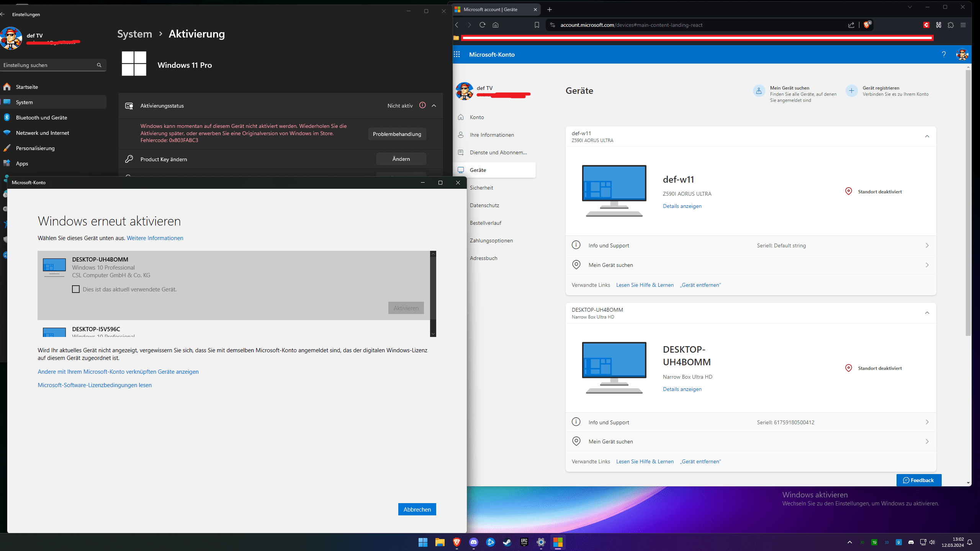Expand Info und Support for def-w11
980x551 pixels.
tap(751, 245)
